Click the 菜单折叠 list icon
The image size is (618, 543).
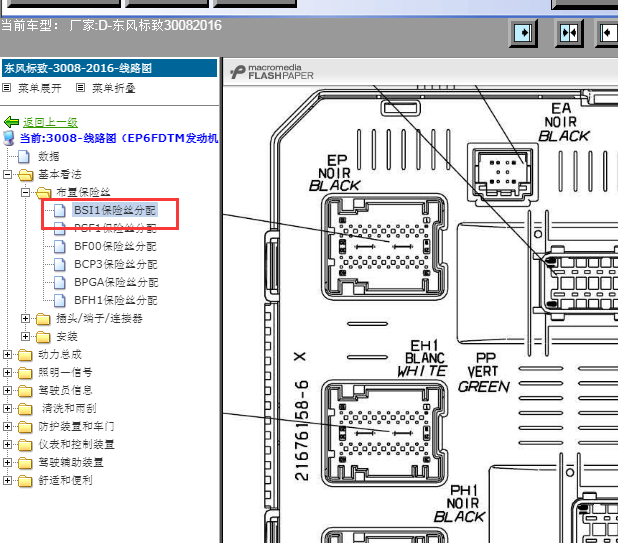click(x=80, y=87)
